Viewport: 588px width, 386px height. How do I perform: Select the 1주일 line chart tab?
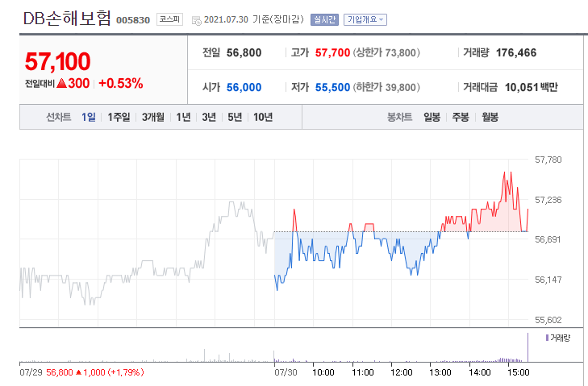pos(119,118)
